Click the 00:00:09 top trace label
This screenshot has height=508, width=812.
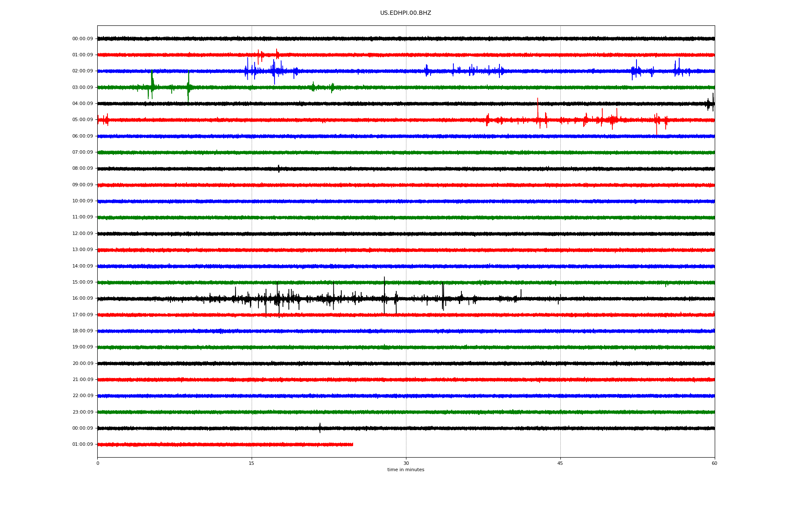click(x=82, y=39)
